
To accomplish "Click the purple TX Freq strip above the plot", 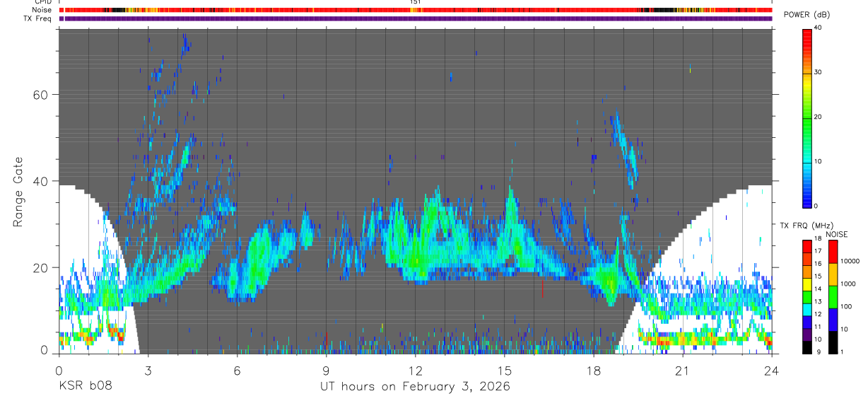I will [x=416, y=18].
